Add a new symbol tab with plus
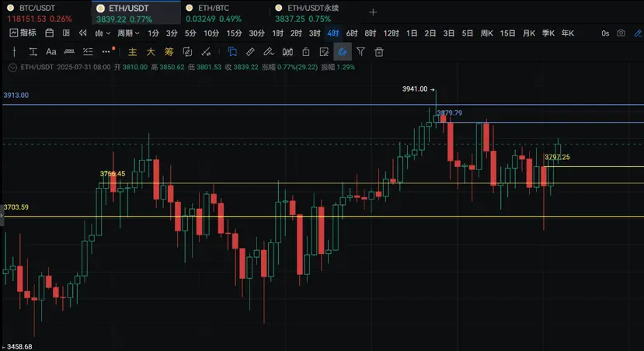Image resolution: width=644 pixels, height=351 pixels. (x=373, y=12)
